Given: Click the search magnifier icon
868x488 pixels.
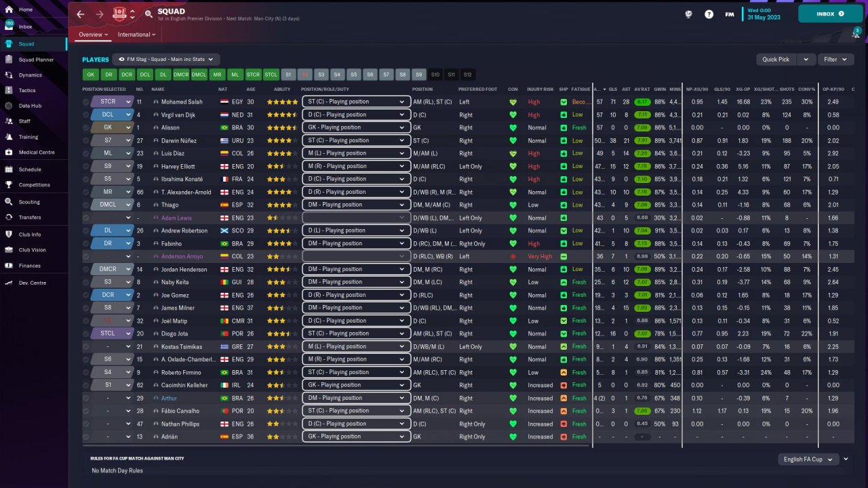Looking at the screenshot, I should (149, 14).
